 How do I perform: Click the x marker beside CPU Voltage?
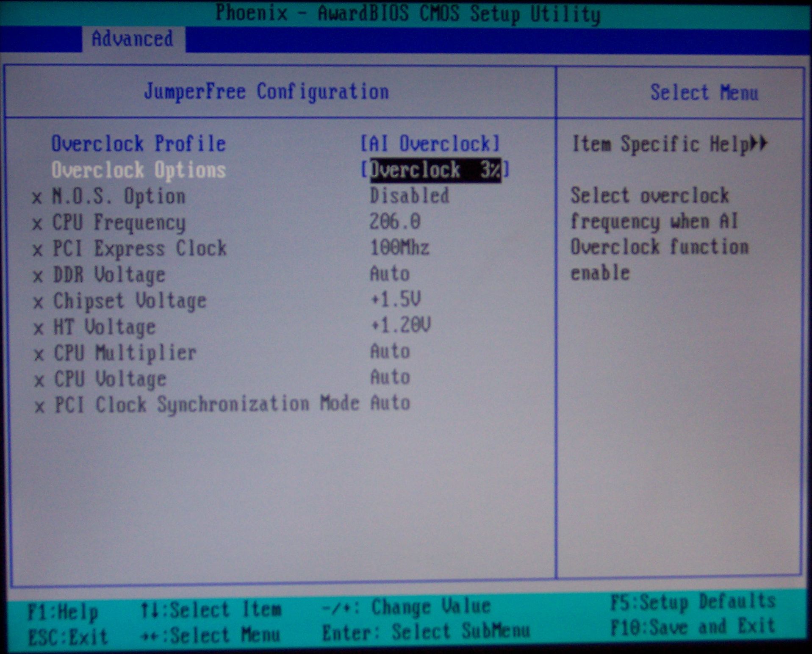tap(40, 381)
